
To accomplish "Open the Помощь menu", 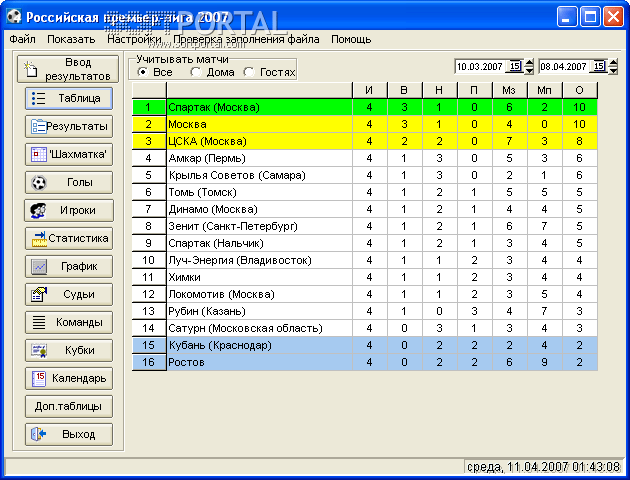I will [351, 39].
